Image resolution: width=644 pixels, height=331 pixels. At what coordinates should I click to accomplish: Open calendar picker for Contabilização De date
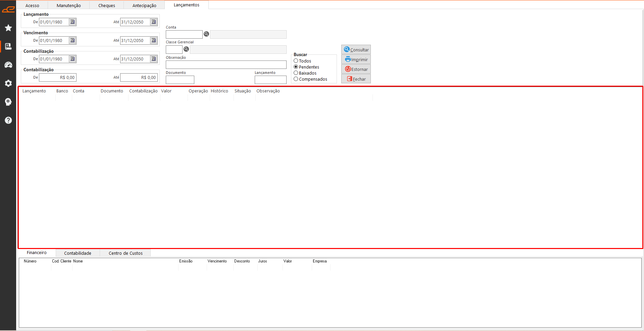coord(72,59)
